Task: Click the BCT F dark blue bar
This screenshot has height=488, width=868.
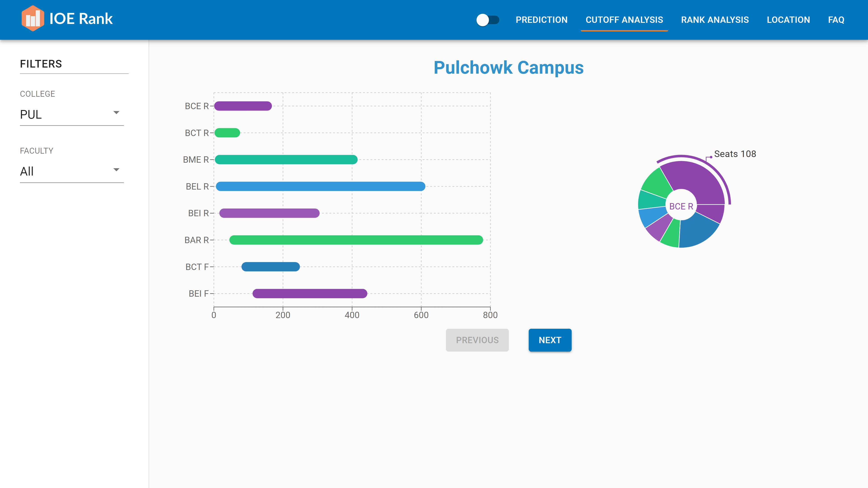Action: coord(271,267)
